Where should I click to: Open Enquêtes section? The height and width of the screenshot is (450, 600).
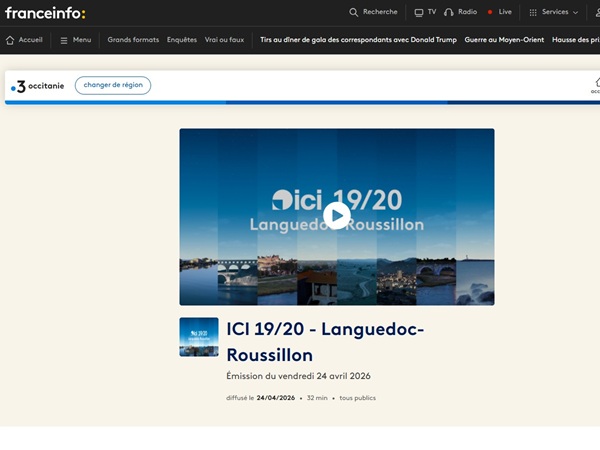coord(182,40)
